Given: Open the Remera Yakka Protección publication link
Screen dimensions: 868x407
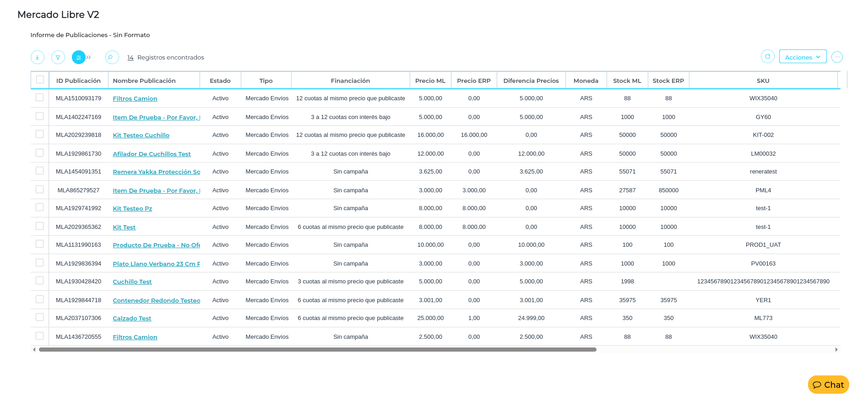Looking at the screenshot, I should 157,172.
